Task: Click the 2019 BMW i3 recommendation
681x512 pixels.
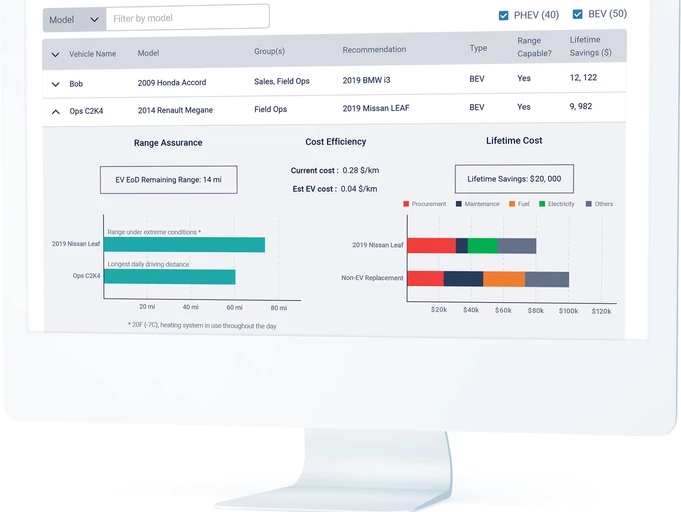Action: coord(366,80)
